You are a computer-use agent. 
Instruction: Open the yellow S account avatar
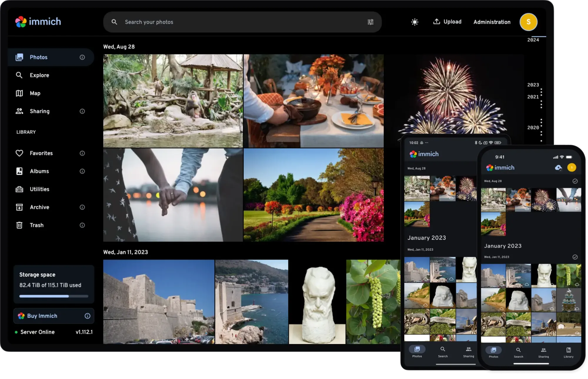click(x=528, y=22)
